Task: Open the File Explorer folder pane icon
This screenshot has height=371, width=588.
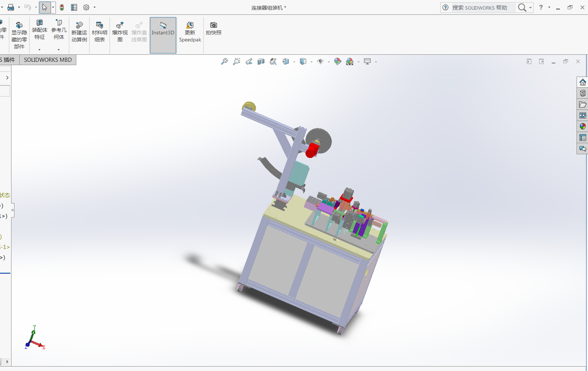Action: [x=582, y=105]
